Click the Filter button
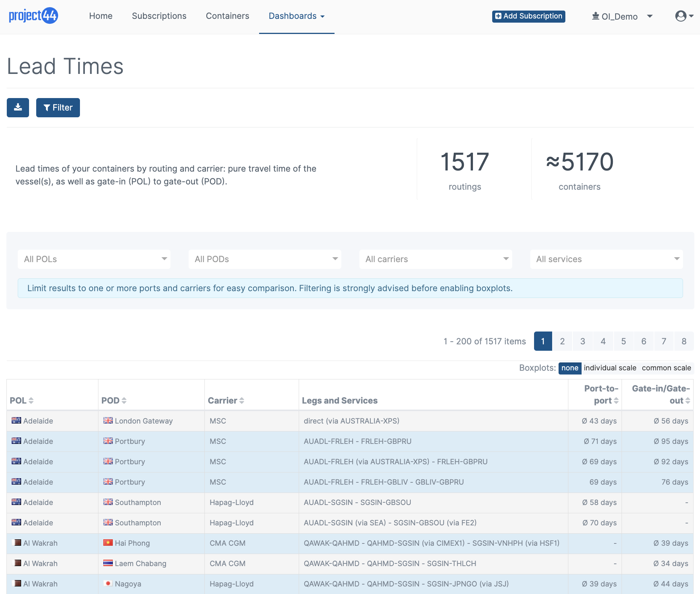 click(58, 107)
